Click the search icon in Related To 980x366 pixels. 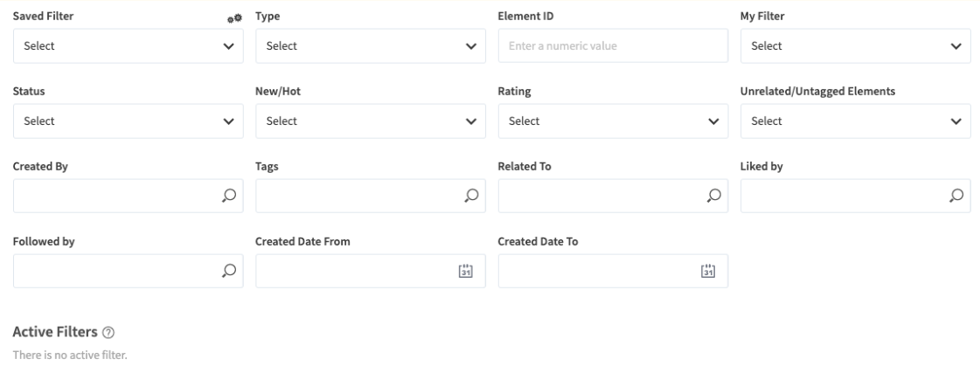(713, 196)
